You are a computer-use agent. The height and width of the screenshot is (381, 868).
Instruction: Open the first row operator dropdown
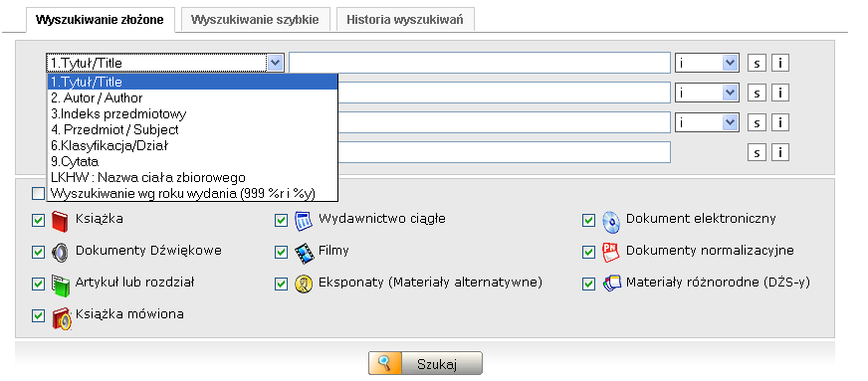click(707, 63)
